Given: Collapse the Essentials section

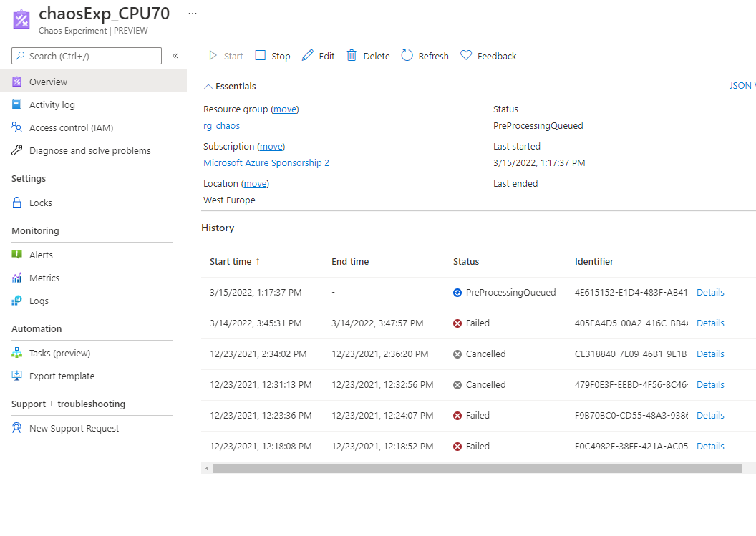Looking at the screenshot, I should [x=208, y=87].
